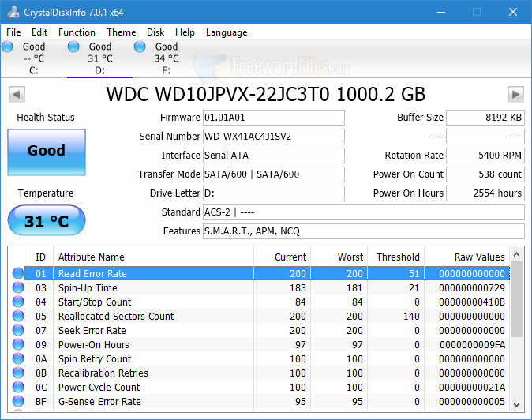This screenshot has height=420, width=532.
Task: Click the Serial Number field
Action: (274, 137)
